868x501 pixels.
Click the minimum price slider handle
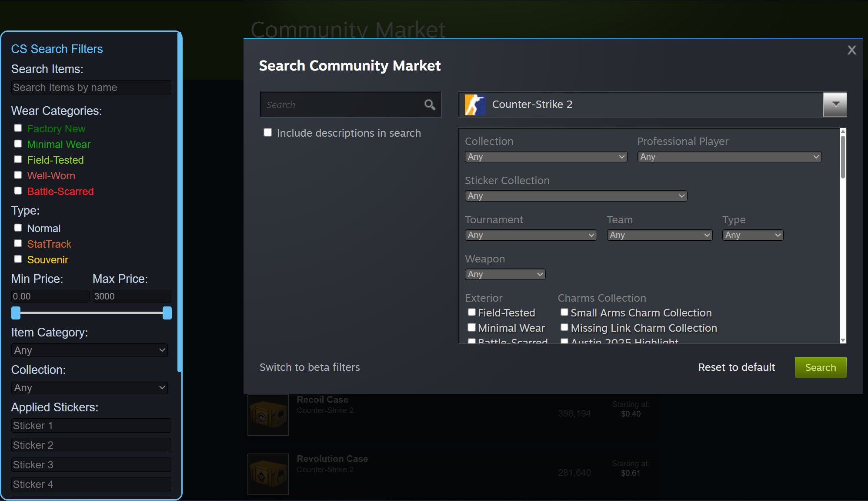click(16, 313)
